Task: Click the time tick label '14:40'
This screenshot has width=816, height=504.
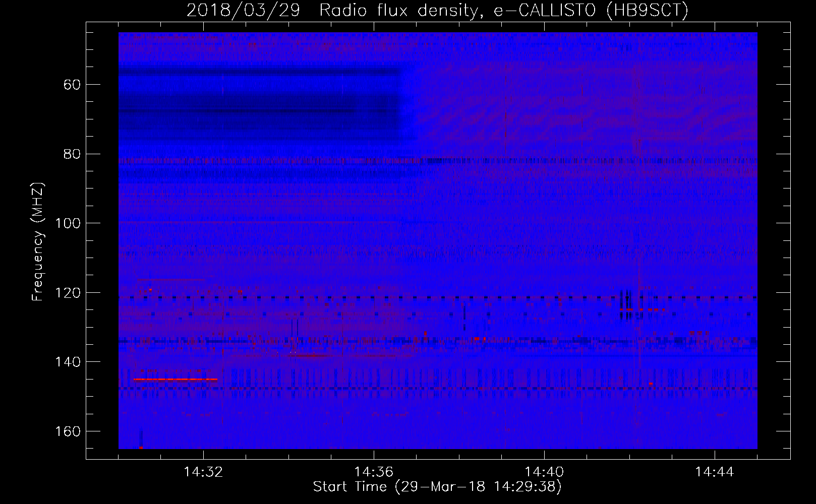Action: tap(544, 472)
